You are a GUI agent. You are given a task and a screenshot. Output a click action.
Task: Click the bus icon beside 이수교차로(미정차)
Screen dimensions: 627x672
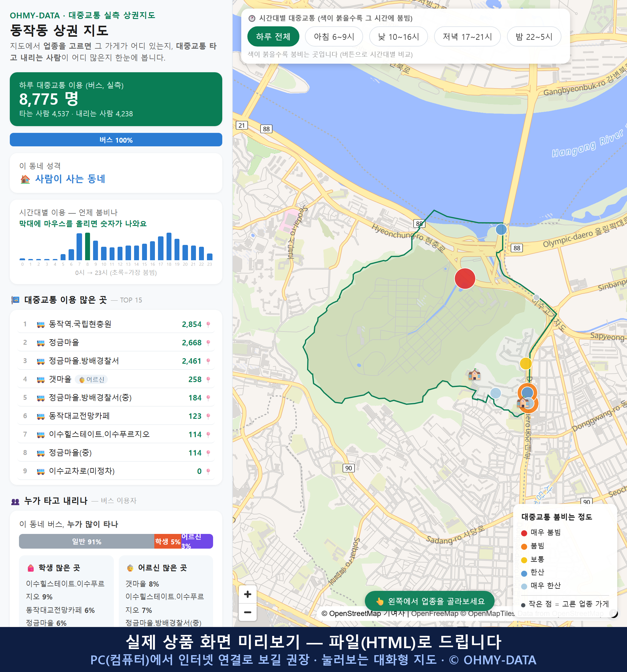40,471
